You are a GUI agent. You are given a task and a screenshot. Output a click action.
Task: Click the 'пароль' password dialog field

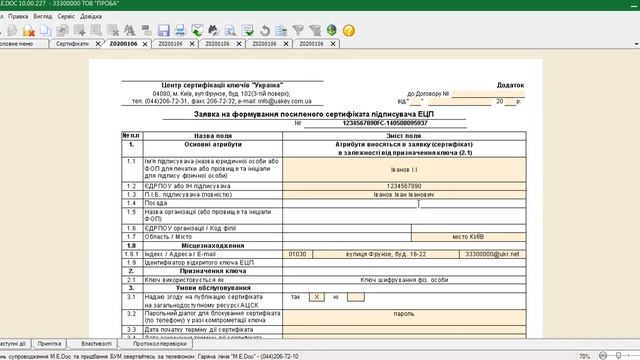click(x=404, y=317)
